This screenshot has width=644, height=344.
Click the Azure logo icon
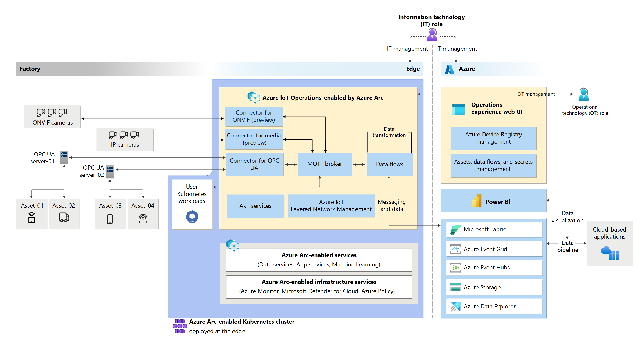(449, 69)
